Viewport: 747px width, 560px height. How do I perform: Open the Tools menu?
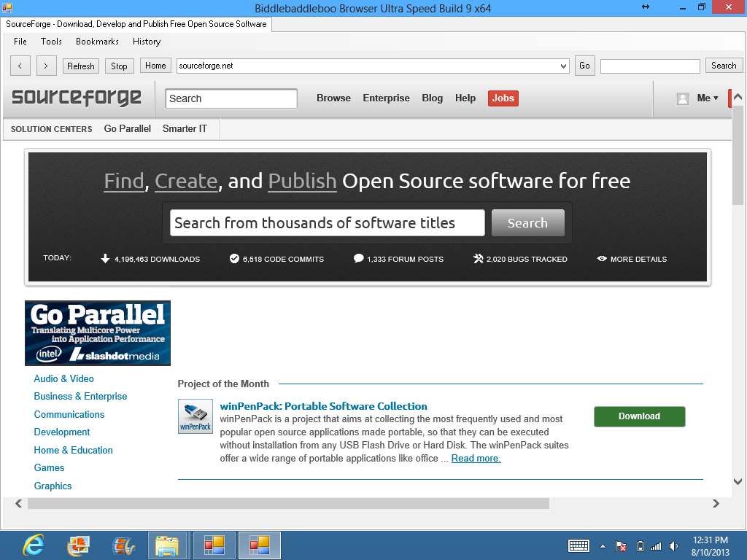[51, 42]
